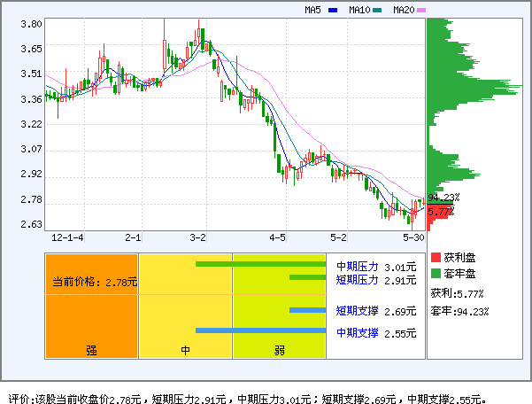Image resolution: width=532 pixels, height=404 pixels.
Task: Click the 中期压力 label
Action: tap(358, 267)
